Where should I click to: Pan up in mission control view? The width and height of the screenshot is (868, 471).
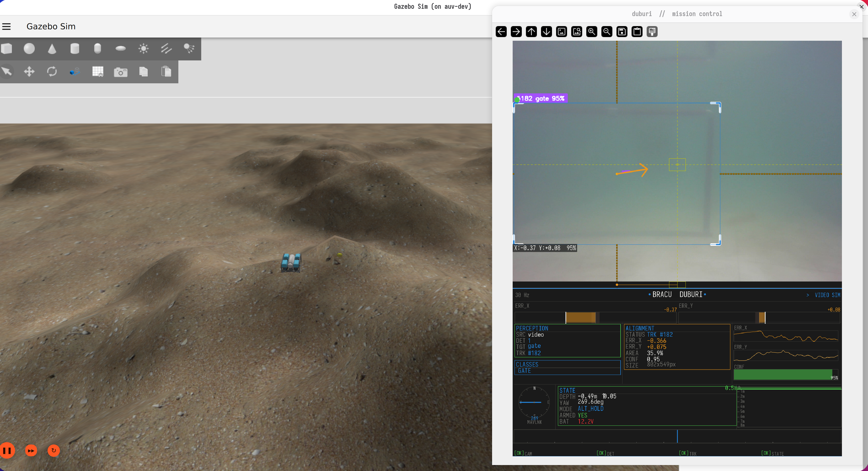point(531,32)
